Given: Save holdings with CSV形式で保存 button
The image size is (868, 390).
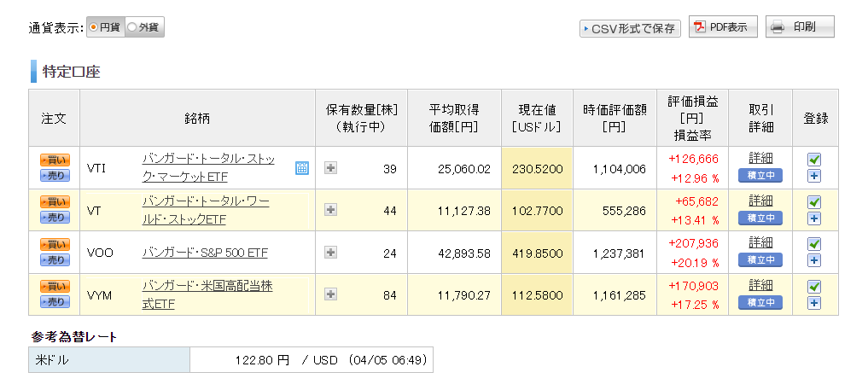Looking at the screenshot, I should (x=630, y=29).
